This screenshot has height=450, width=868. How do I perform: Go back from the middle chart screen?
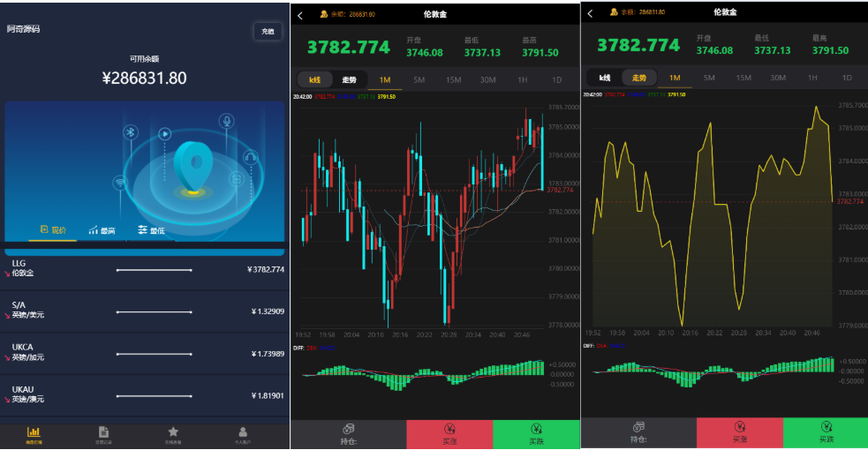click(x=300, y=16)
